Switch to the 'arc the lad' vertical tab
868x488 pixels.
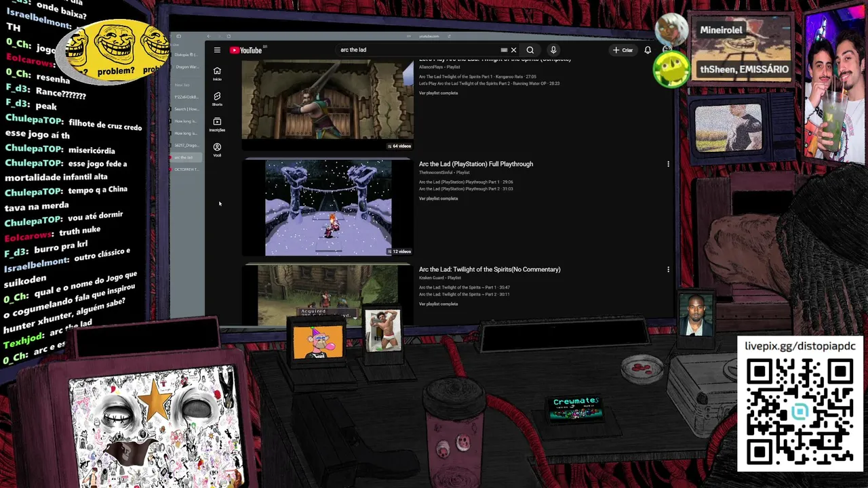(185, 157)
